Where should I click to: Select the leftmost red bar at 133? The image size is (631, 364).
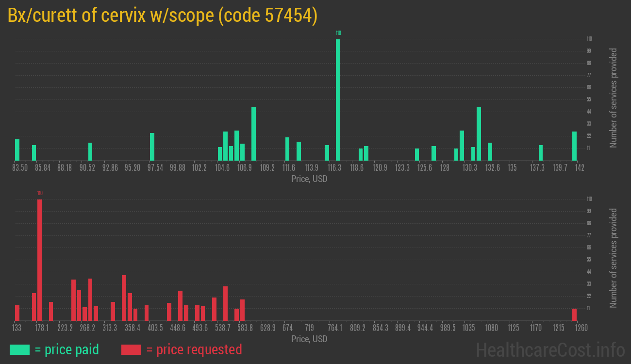17,313
